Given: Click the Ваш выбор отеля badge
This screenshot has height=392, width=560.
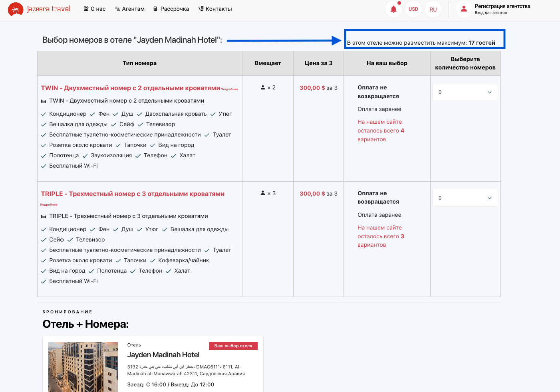Looking at the screenshot, I should tap(233, 346).
